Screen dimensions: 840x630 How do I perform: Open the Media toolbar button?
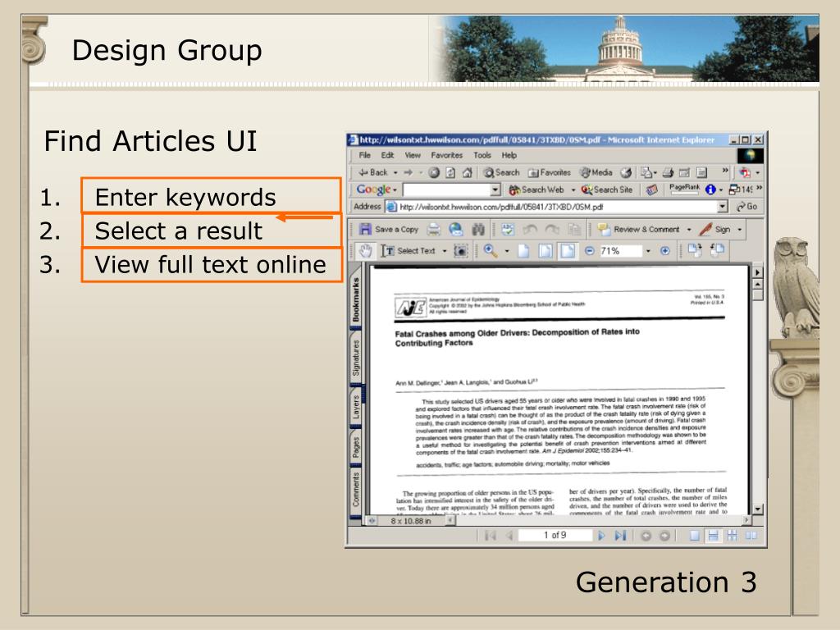pyautogui.click(x=596, y=172)
